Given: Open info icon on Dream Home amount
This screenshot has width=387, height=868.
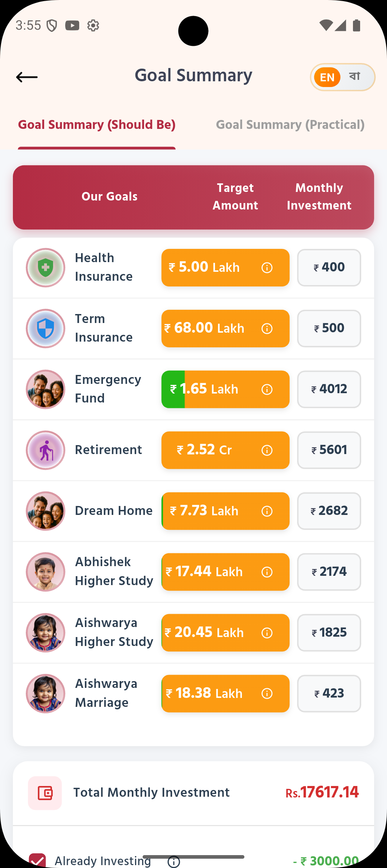Looking at the screenshot, I should [267, 511].
